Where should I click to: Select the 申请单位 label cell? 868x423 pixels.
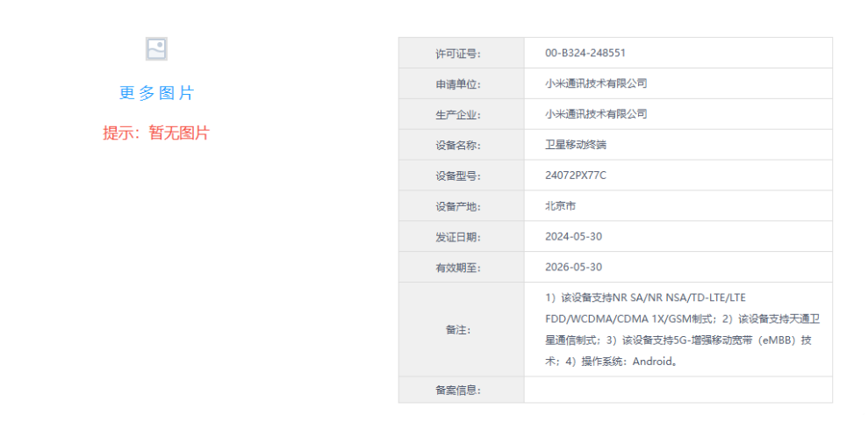[x=460, y=84]
